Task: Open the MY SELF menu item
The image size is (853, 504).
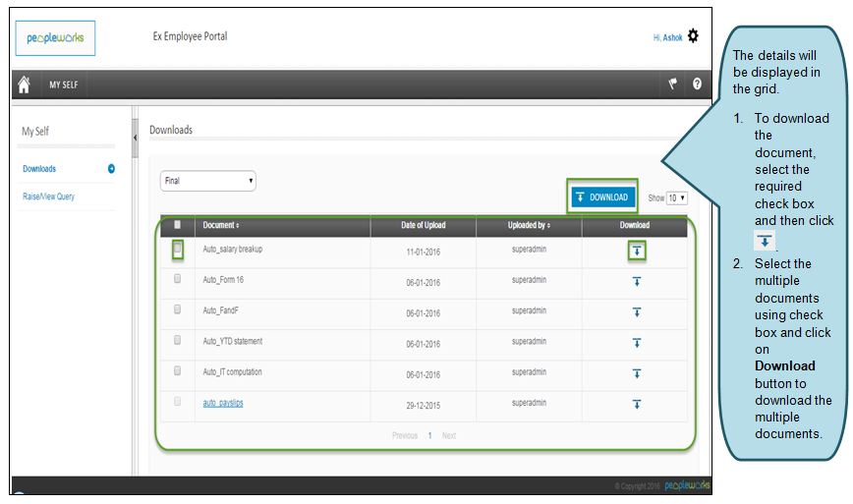Action: 64,84
